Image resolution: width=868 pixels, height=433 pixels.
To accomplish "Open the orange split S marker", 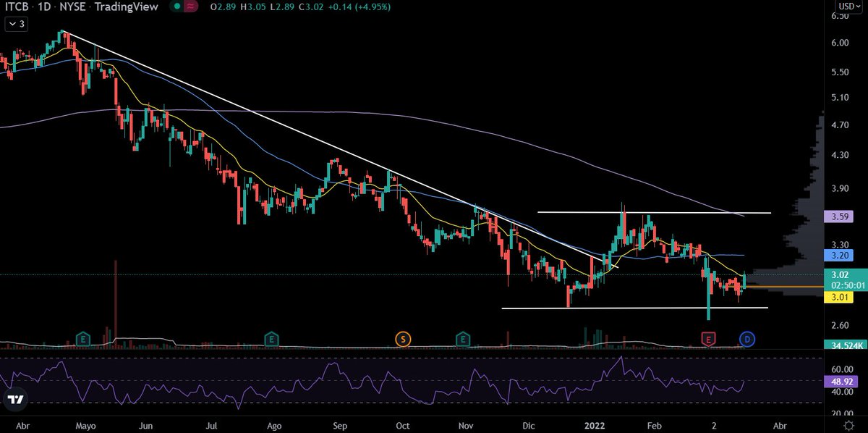I will coord(402,338).
